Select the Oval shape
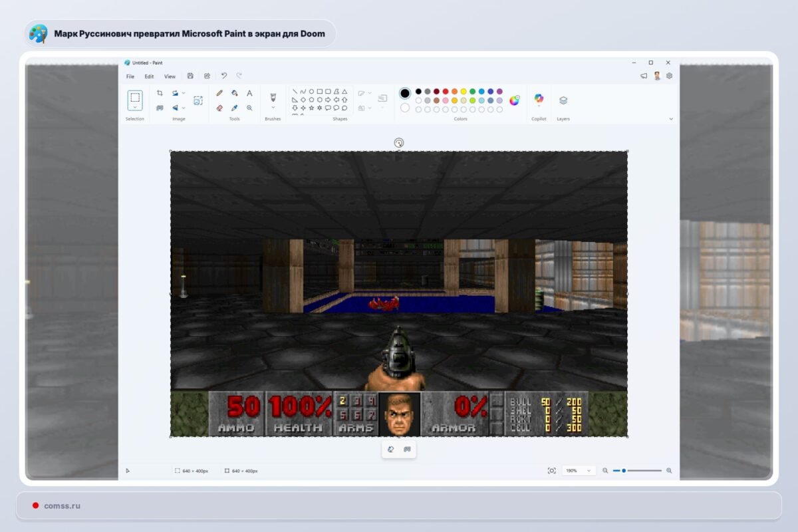Viewport: 798px width, 532px height. point(311,92)
